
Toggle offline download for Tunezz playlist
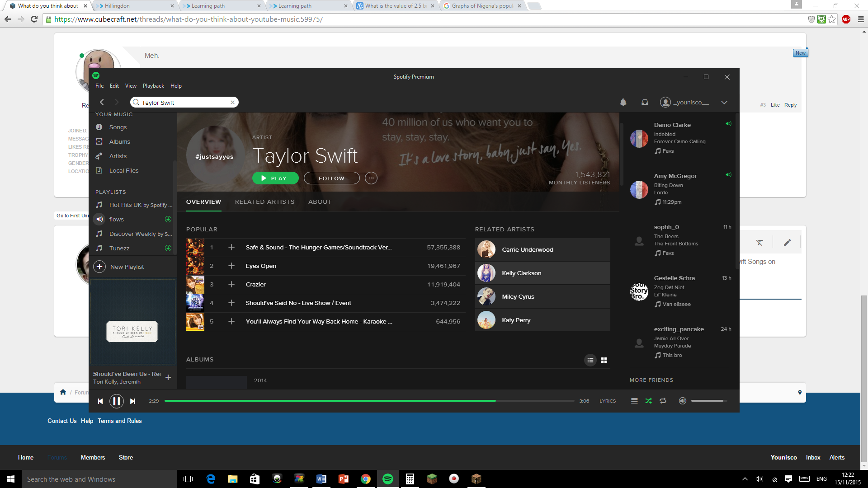pos(168,248)
